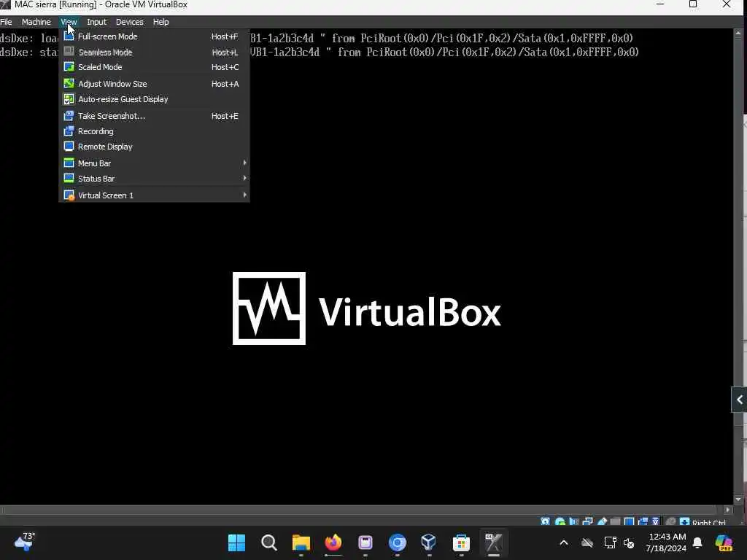Maximize the VirtualBox VM window

[x=693, y=4]
